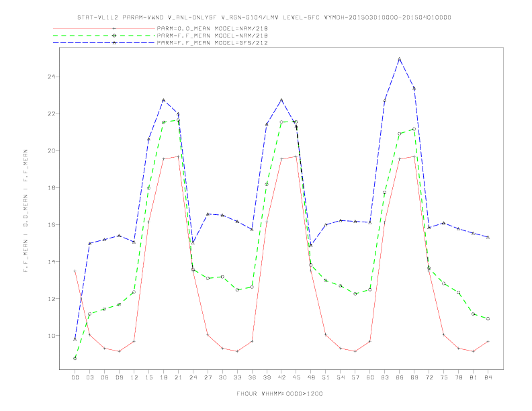Viewport: 532px width, 411px height.
Task: Click the y-axis tick label 20
Action: click(52, 150)
